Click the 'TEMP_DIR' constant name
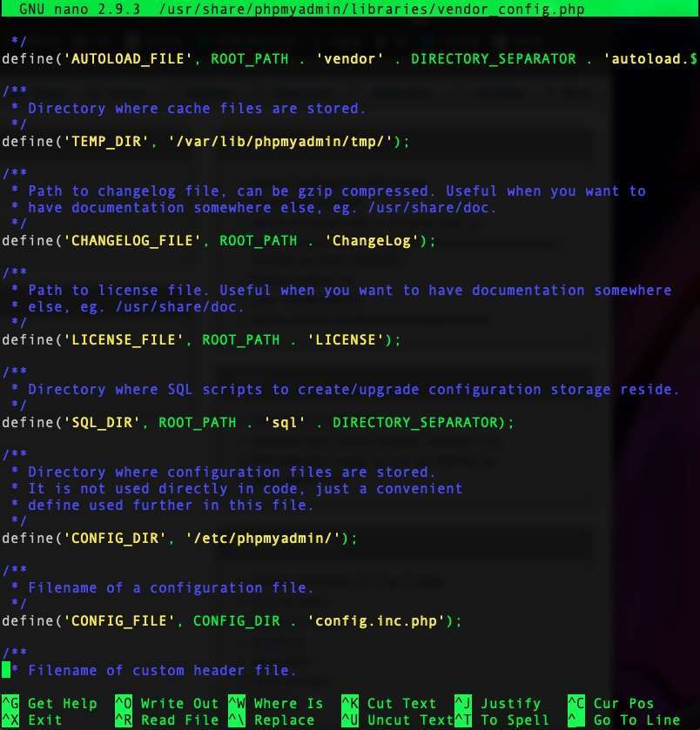The height and width of the screenshot is (730, 700). (x=105, y=141)
